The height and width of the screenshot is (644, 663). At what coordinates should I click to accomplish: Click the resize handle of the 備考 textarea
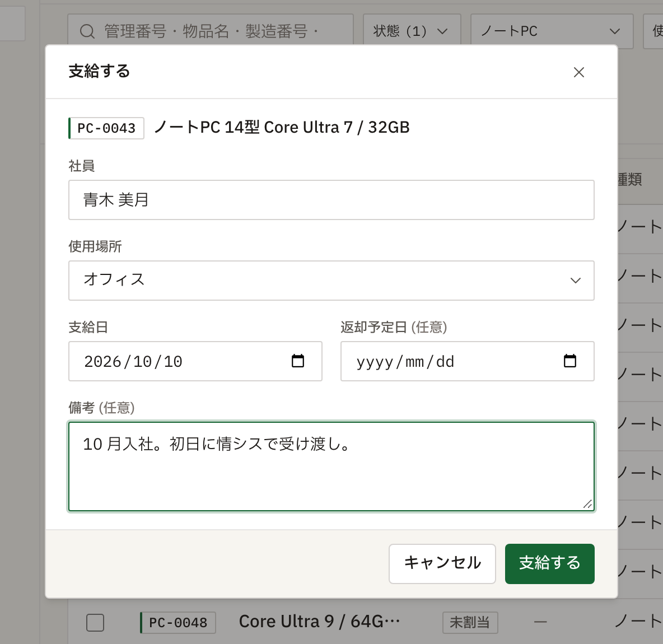pos(587,504)
